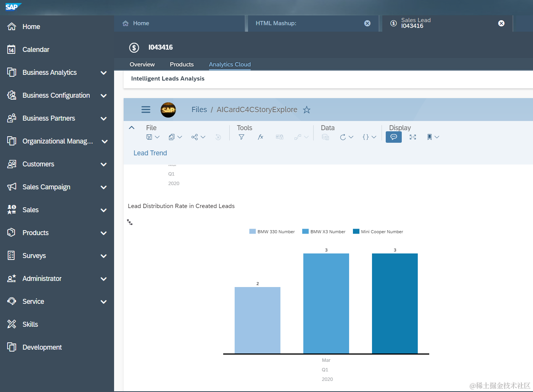Click the Share icon under File
Viewport: 533px width, 392px height.
pyautogui.click(x=195, y=137)
